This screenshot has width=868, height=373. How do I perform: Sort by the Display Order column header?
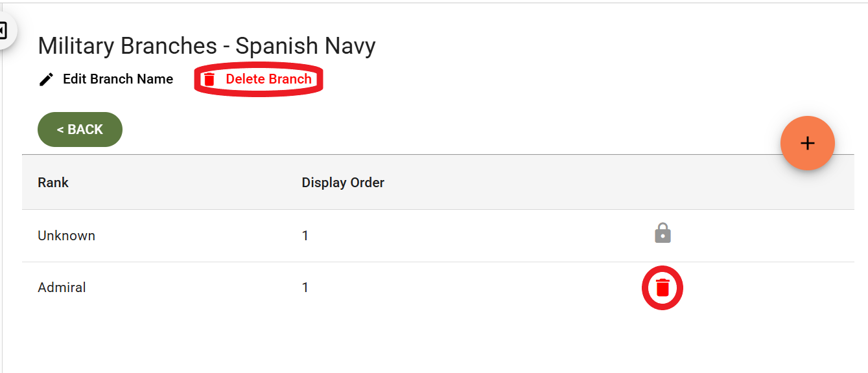pos(343,183)
